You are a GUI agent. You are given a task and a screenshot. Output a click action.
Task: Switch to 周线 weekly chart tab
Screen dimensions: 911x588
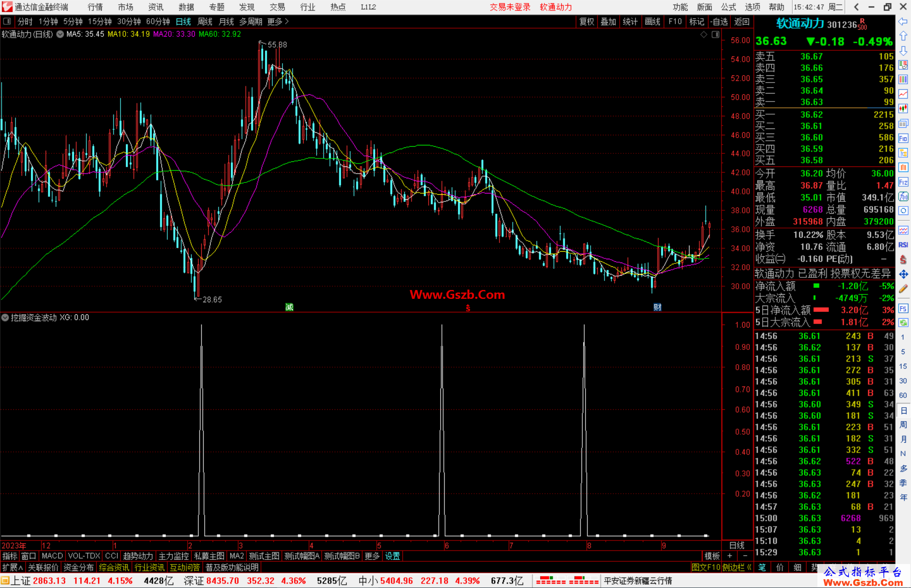pos(205,21)
